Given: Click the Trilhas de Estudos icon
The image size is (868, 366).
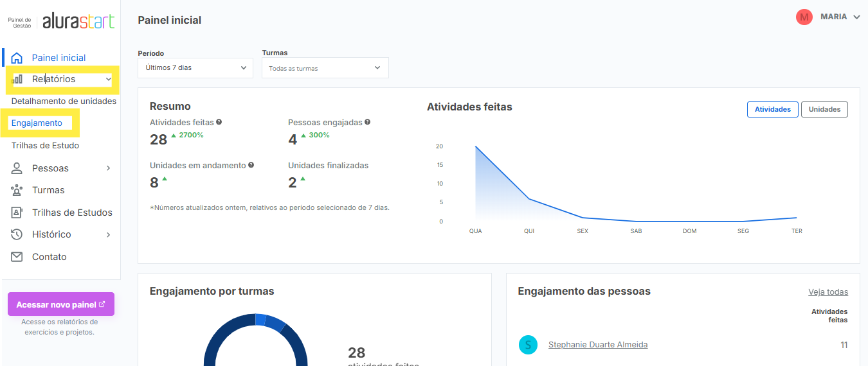Looking at the screenshot, I should (x=17, y=213).
